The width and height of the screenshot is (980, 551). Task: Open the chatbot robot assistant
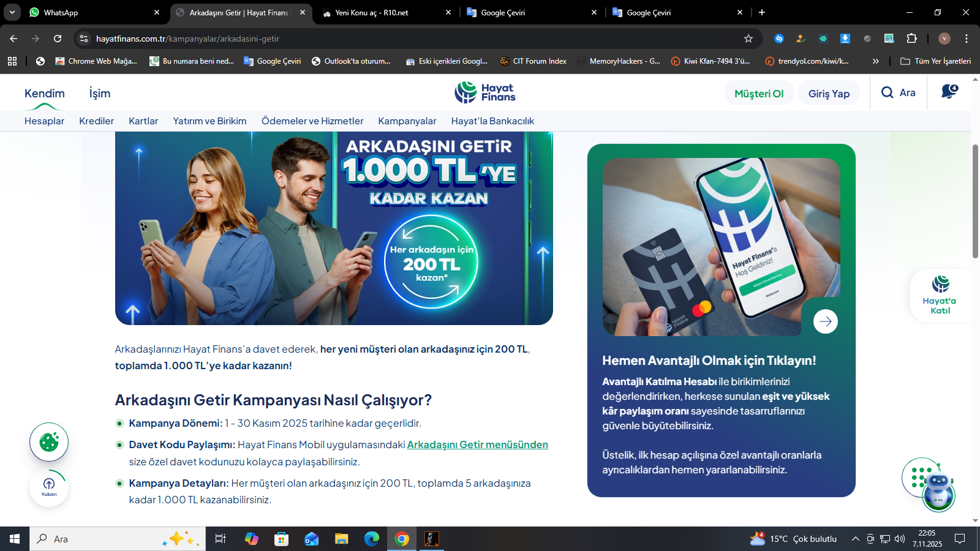938,489
